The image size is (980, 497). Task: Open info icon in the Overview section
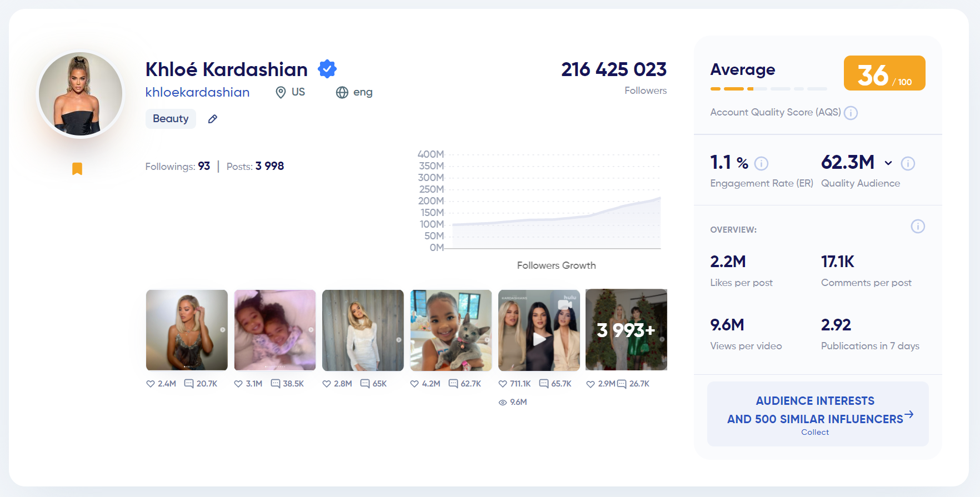coord(918,227)
